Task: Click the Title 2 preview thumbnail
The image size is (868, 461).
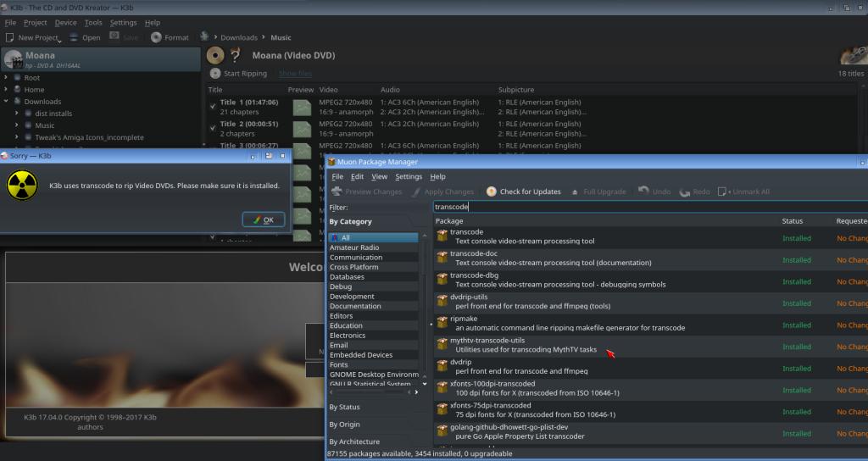Action: [x=303, y=129]
